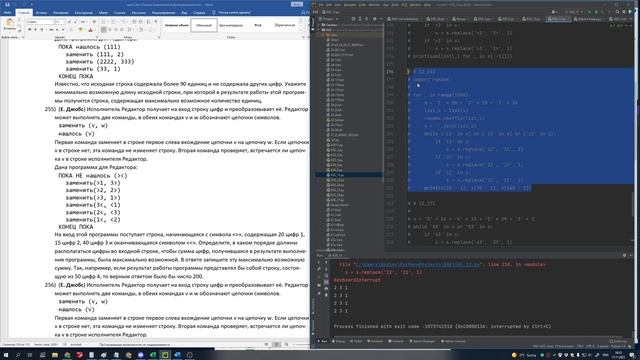This screenshot has width=640, height=360.
Task: Open PyCharm Run menu
Action: 386,5
